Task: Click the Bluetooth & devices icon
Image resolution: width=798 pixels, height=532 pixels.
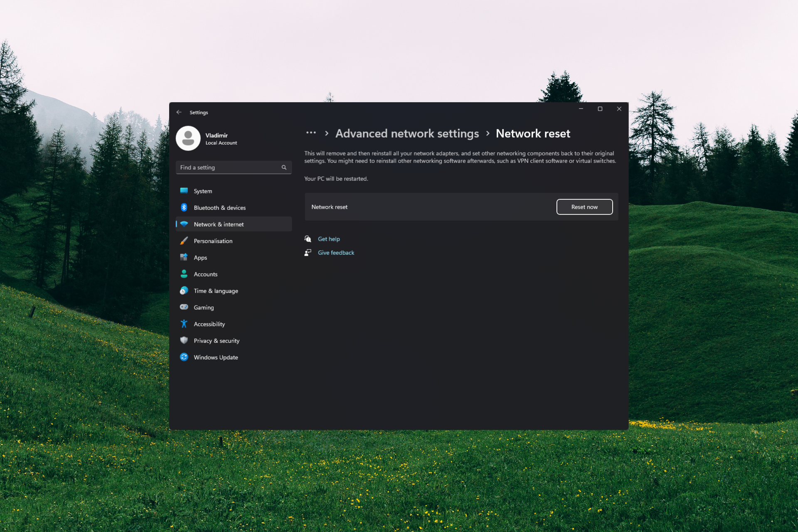Action: tap(184, 207)
